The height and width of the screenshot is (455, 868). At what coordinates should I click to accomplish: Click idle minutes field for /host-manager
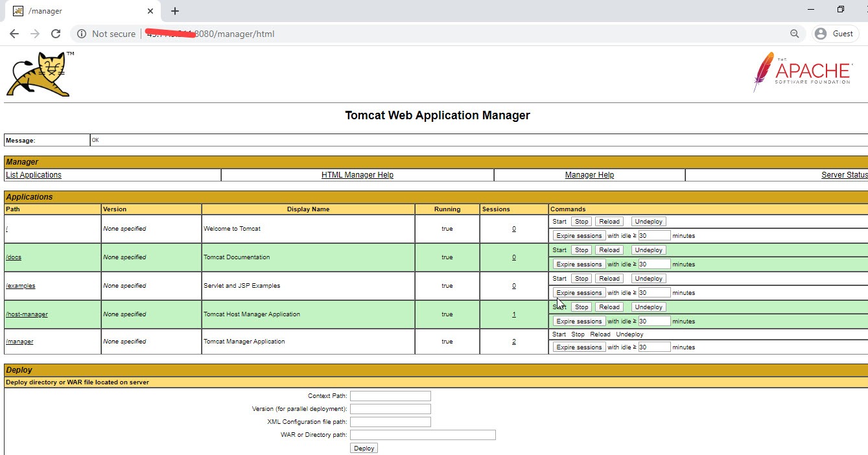pos(654,321)
